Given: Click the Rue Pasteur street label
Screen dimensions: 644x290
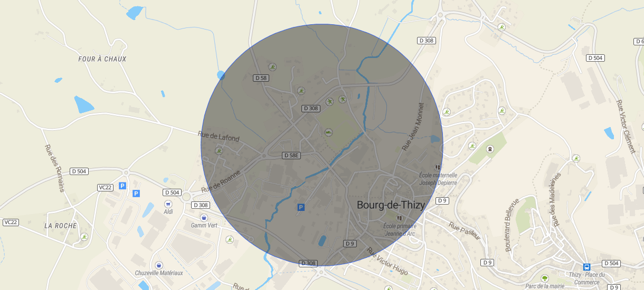Looking at the screenshot, I should (465, 231).
